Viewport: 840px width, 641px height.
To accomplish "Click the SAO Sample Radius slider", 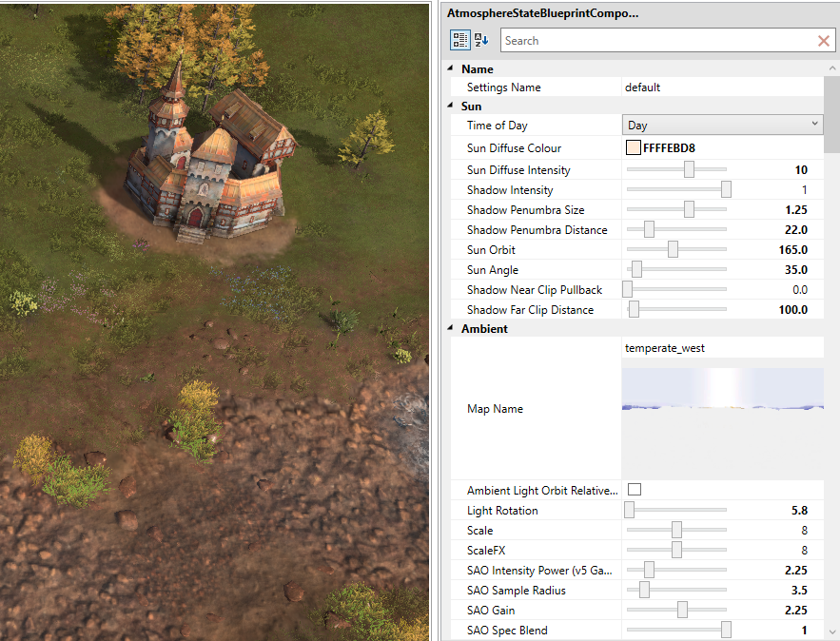I will 676,591.
